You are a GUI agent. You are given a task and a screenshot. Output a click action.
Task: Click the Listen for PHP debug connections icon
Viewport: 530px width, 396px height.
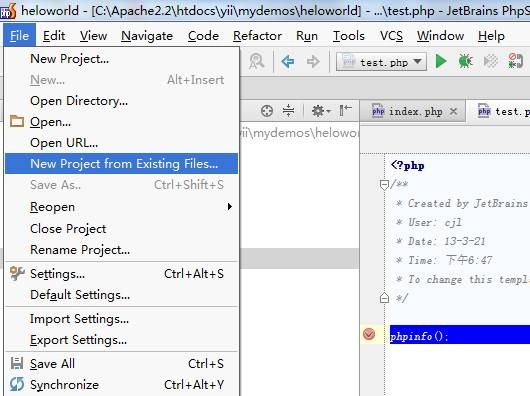[x=516, y=61]
